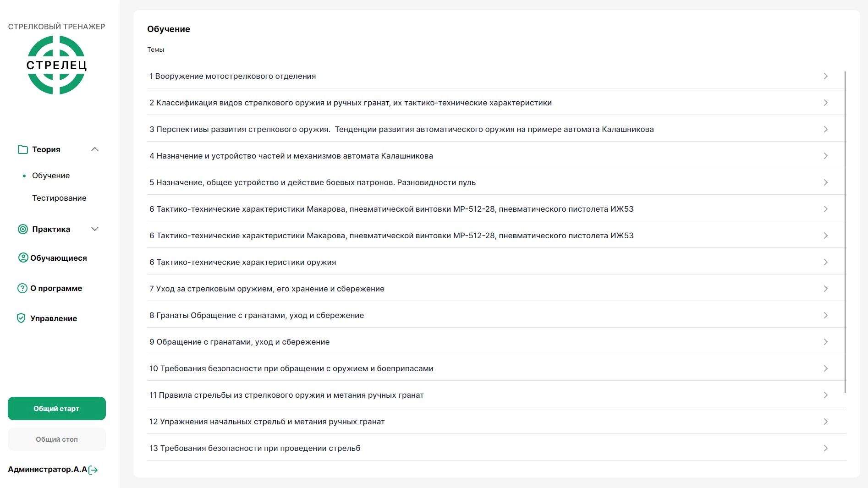This screenshot has height=488, width=868.
Task: Click the Обучающиеся user icon
Action: (x=23, y=258)
